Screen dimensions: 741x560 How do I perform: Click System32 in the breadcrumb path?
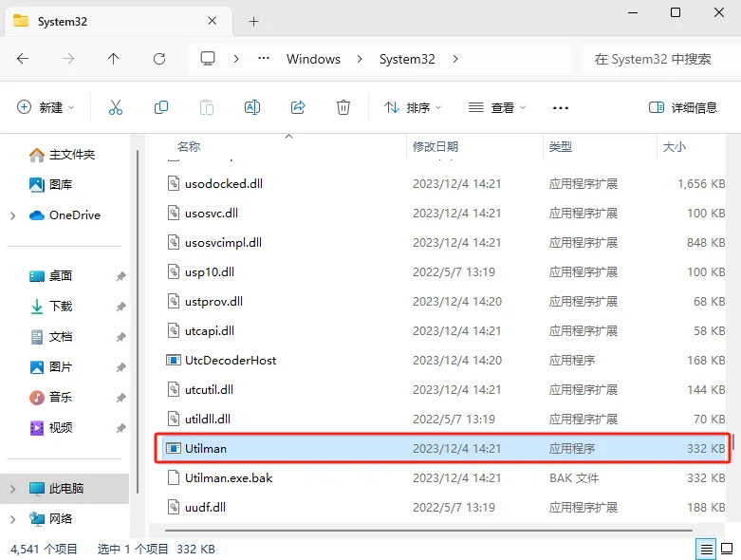[407, 59]
